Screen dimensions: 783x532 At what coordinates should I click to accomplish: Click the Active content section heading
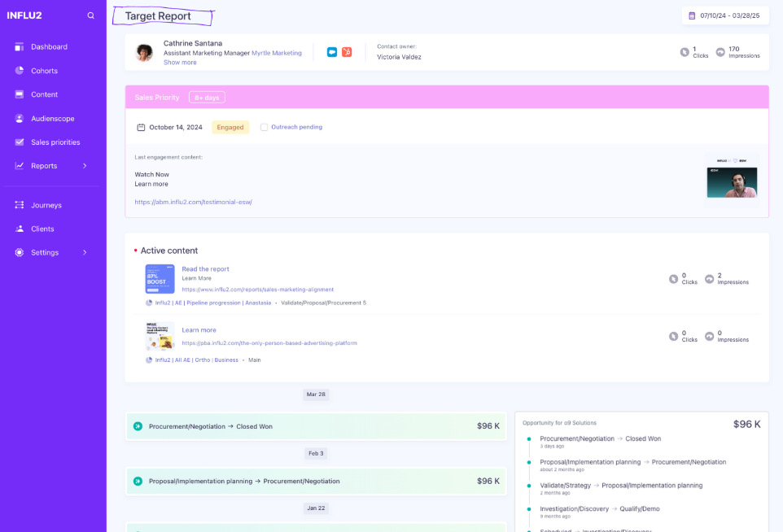click(168, 251)
